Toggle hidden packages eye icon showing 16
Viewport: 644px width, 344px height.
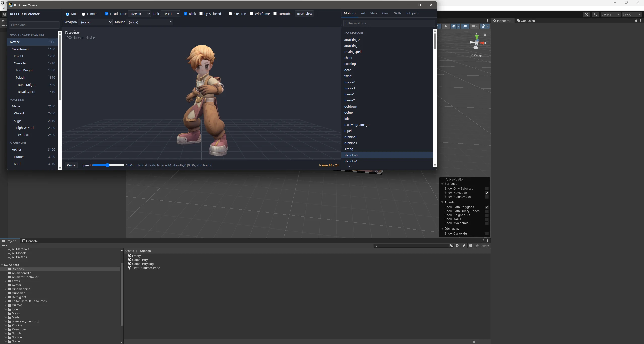click(x=485, y=246)
